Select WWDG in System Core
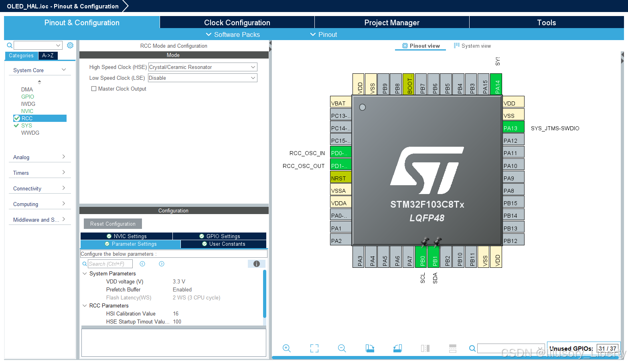628x364 pixels. click(x=30, y=133)
